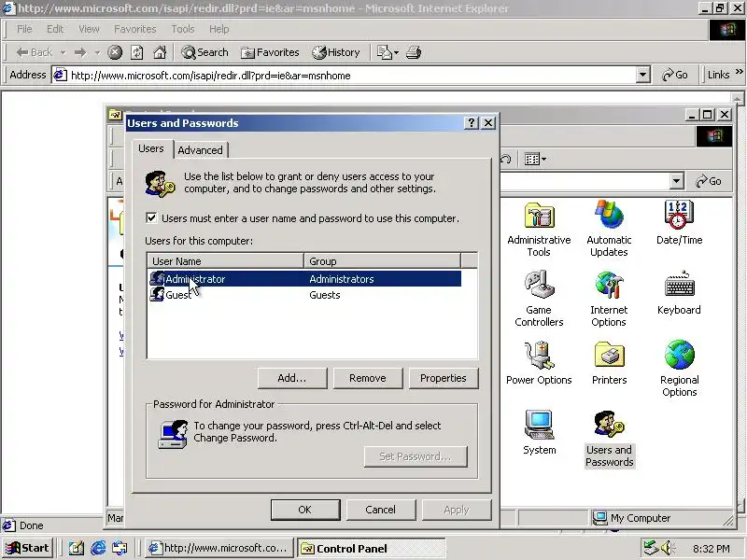Click the Remove button
The image size is (747, 560).
click(368, 378)
